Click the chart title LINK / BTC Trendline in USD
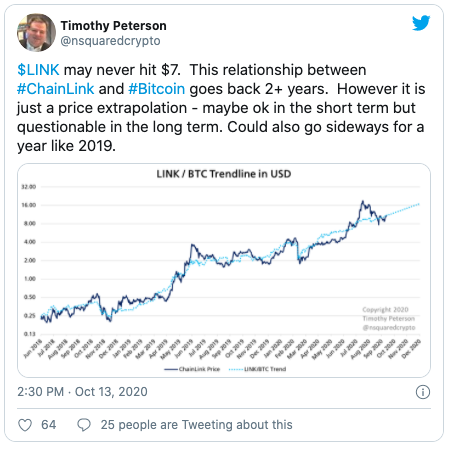The image size is (450, 451). (x=224, y=174)
